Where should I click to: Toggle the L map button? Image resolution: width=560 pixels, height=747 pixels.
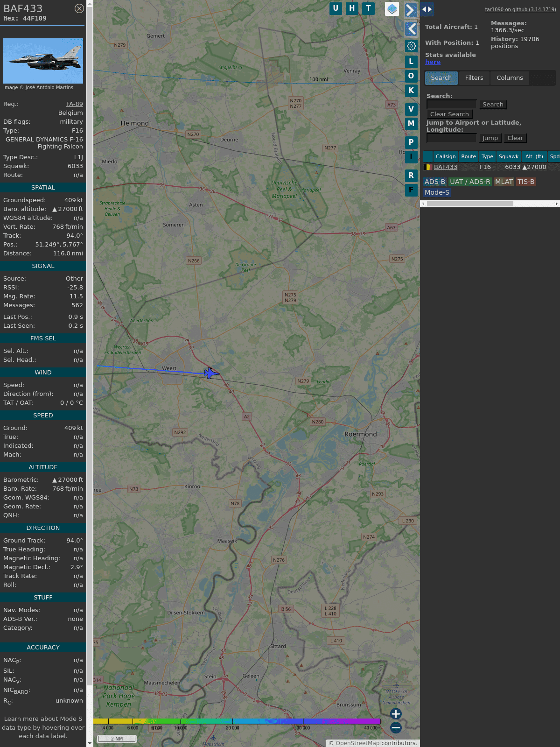click(x=411, y=61)
